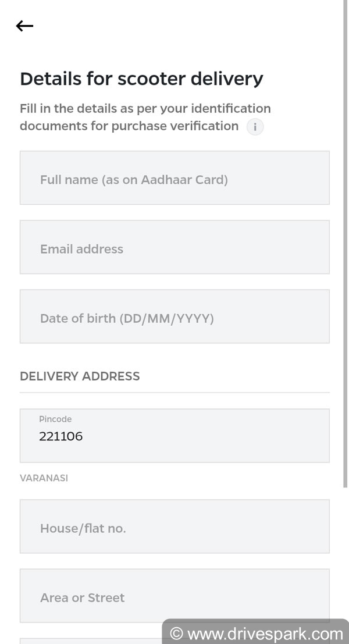Click the House/flat no. field
The height and width of the screenshot is (644, 349).
(174, 528)
